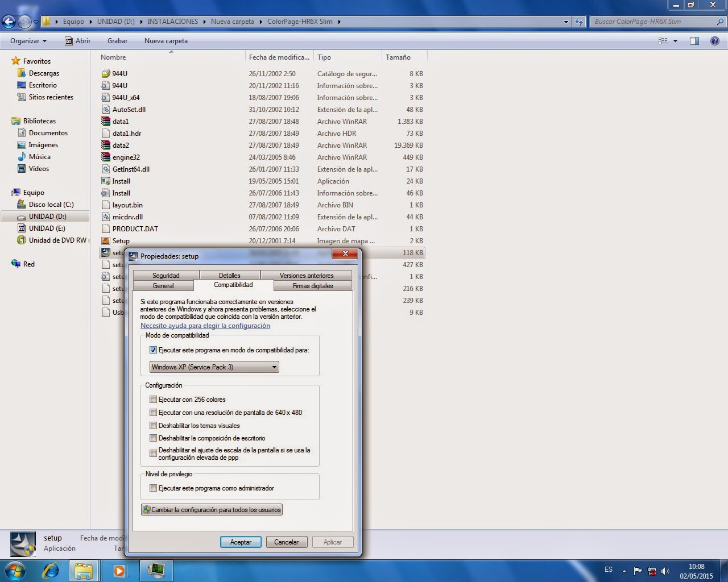Click the Cancelar button

pyautogui.click(x=287, y=542)
